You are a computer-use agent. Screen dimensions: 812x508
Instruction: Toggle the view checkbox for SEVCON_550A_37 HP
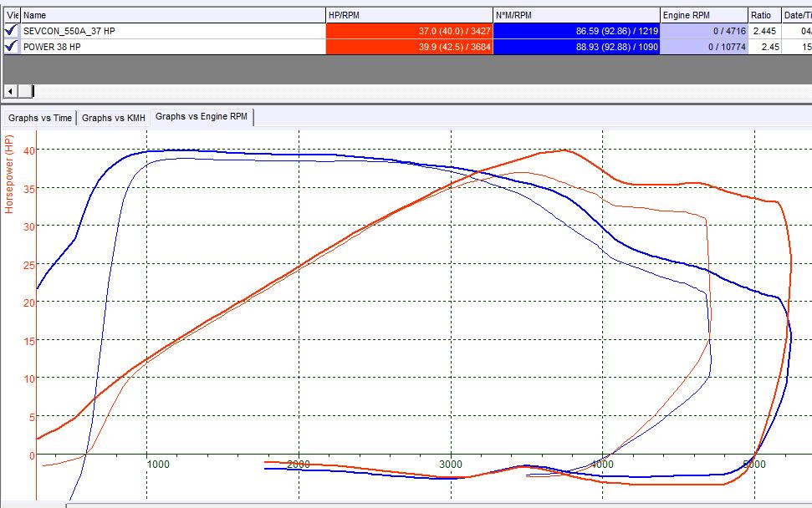tap(11, 31)
